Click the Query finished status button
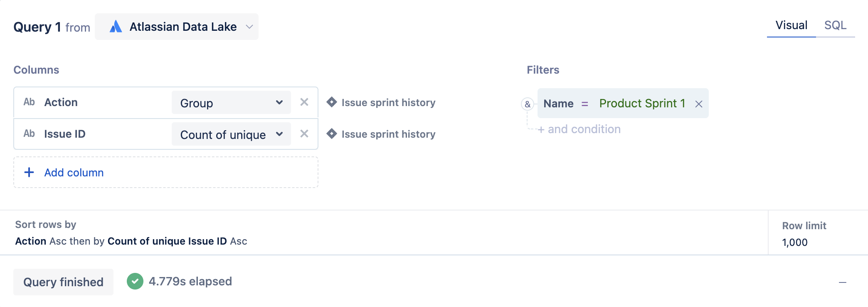This screenshot has height=307, width=868. point(63,282)
